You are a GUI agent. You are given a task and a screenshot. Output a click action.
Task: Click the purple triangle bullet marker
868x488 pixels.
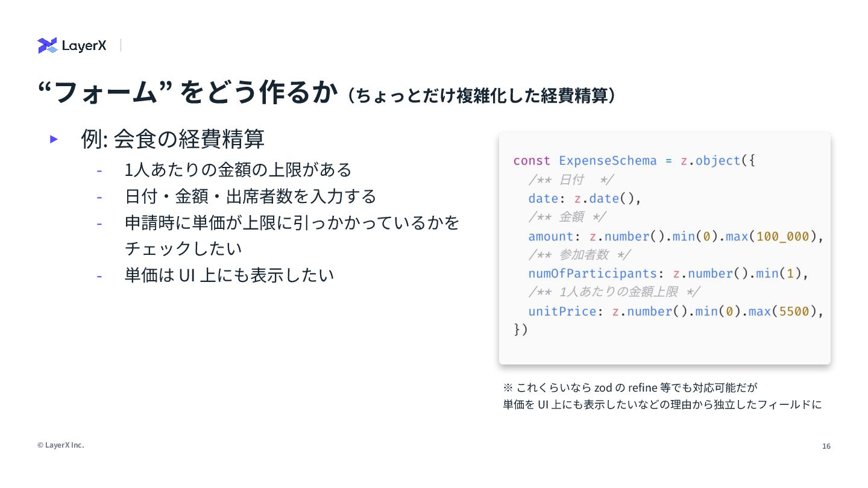click(x=54, y=139)
